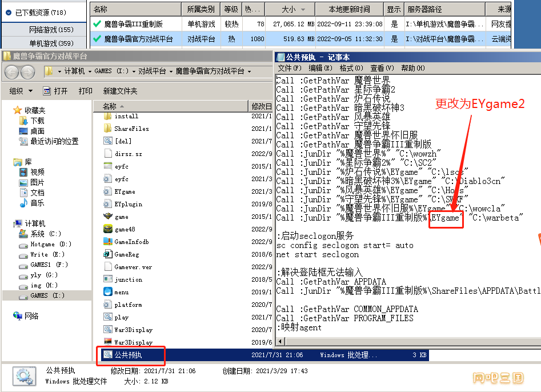Screen dimensions: 541x392
Task: Select the junction file icon
Action: point(107,279)
